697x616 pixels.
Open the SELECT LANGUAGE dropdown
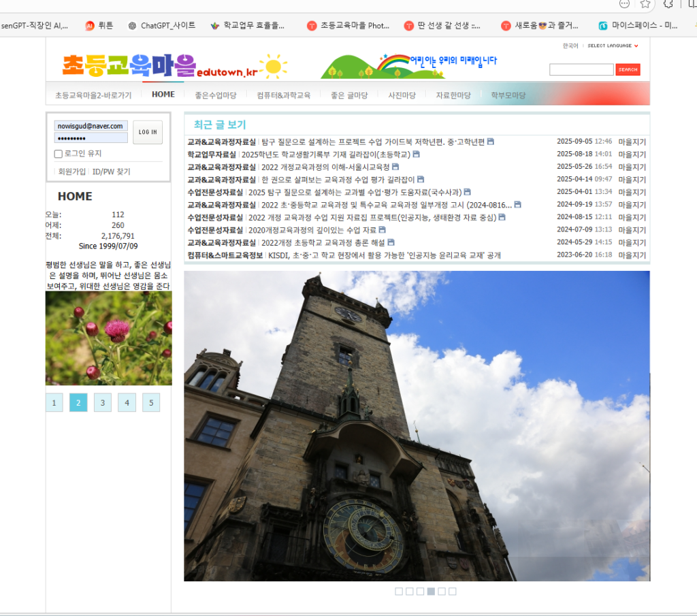point(613,46)
